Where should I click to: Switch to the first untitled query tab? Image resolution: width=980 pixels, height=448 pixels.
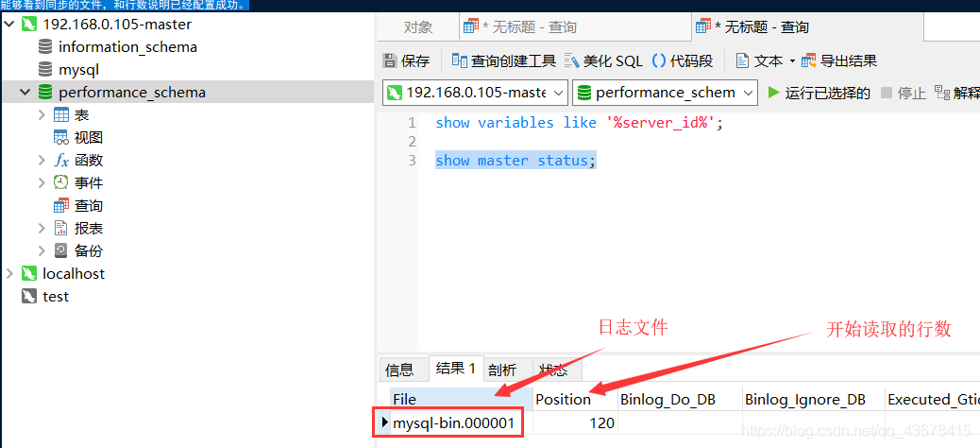tap(575, 26)
